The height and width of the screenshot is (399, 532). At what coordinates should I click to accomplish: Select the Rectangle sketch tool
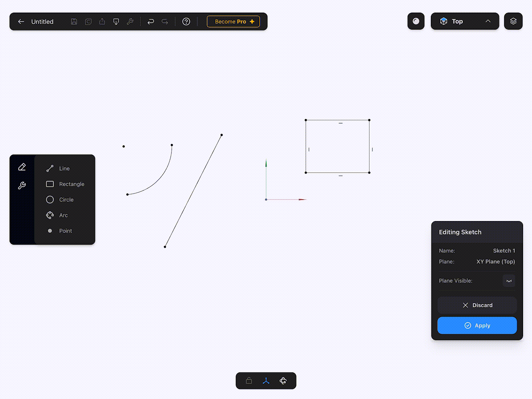[71, 184]
